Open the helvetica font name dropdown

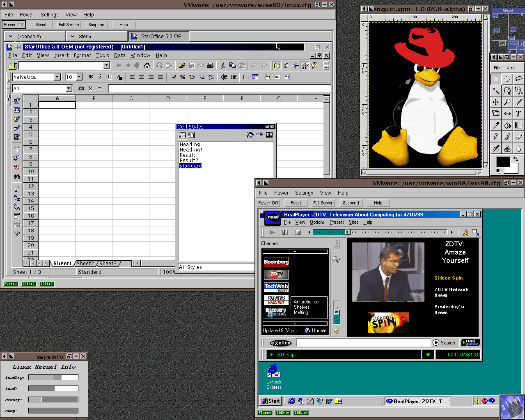[57, 77]
